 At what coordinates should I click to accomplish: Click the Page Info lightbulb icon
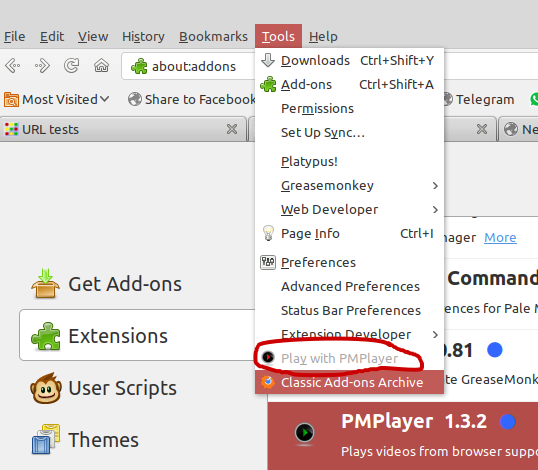pos(268,233)
